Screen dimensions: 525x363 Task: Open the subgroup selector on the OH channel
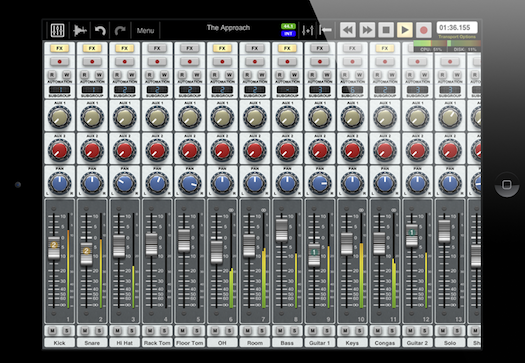tap(222, 89)
